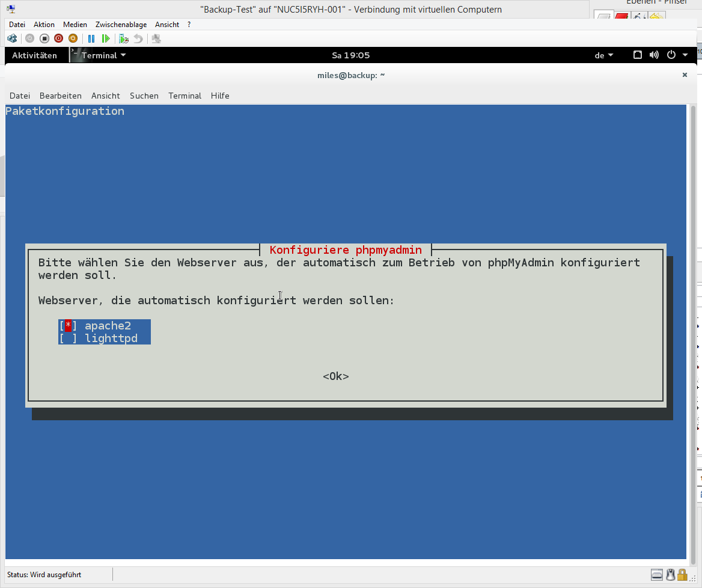Click the 'Status: Wird ausgeführt' text
This screenshot has height=588, width=702.
44,575
